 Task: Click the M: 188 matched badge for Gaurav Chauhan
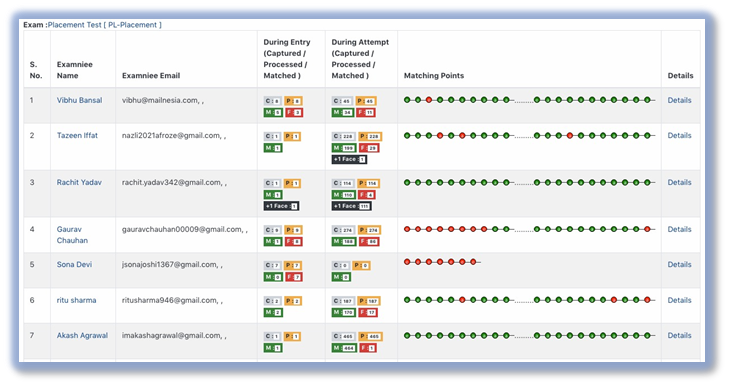[344, 241]
